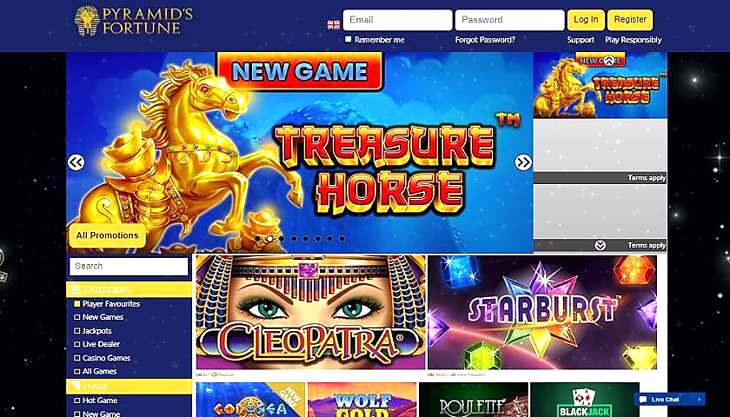Click the Pyramid's Fortune pharaoh logo
Viewport: 730px width, 417px height.
(87, 20)
